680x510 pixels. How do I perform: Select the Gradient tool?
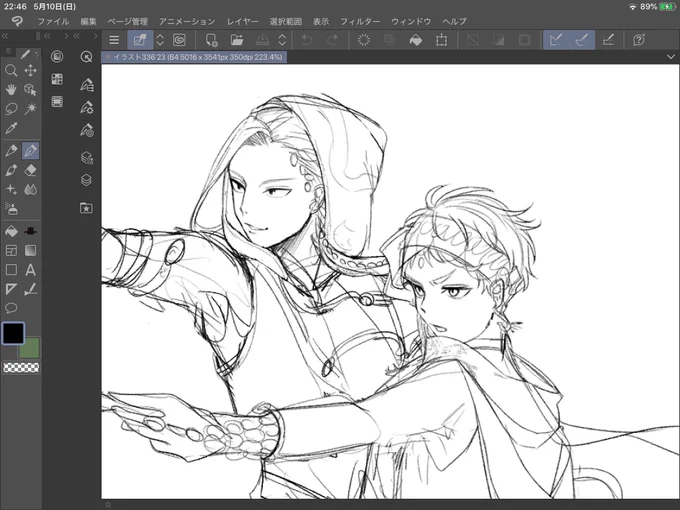pyautogui.click(x=30, y=250)
